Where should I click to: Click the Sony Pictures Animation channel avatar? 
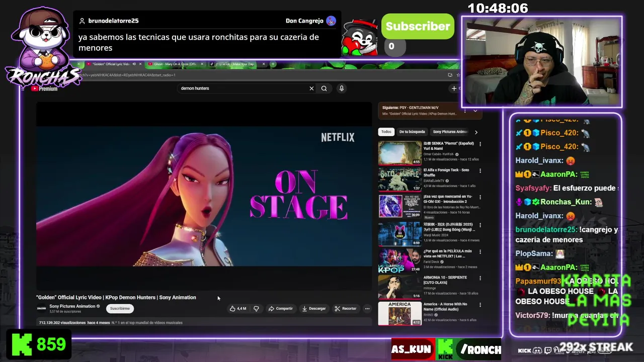tap(41, 308)
